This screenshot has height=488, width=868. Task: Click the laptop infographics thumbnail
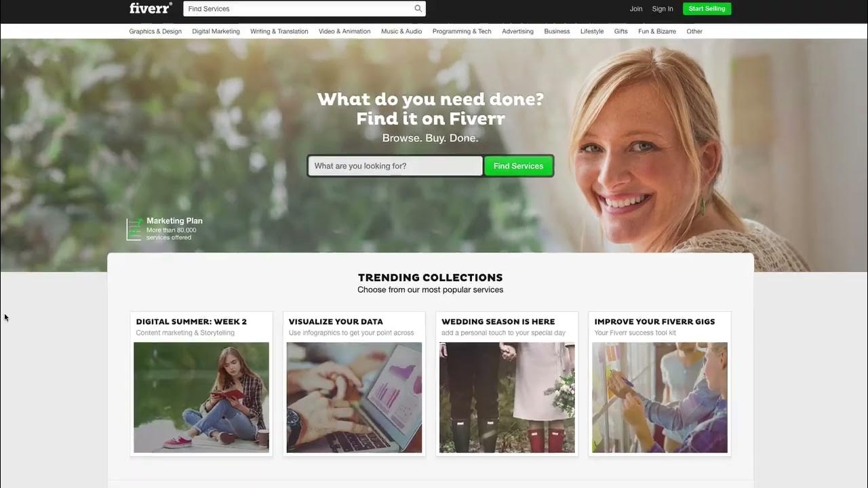(354, 397)
